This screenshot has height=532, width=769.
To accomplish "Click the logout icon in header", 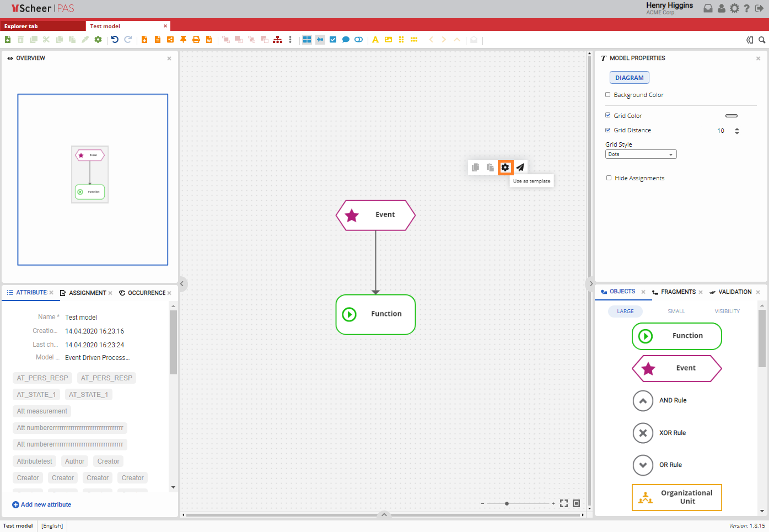I will tap(759, 8).
